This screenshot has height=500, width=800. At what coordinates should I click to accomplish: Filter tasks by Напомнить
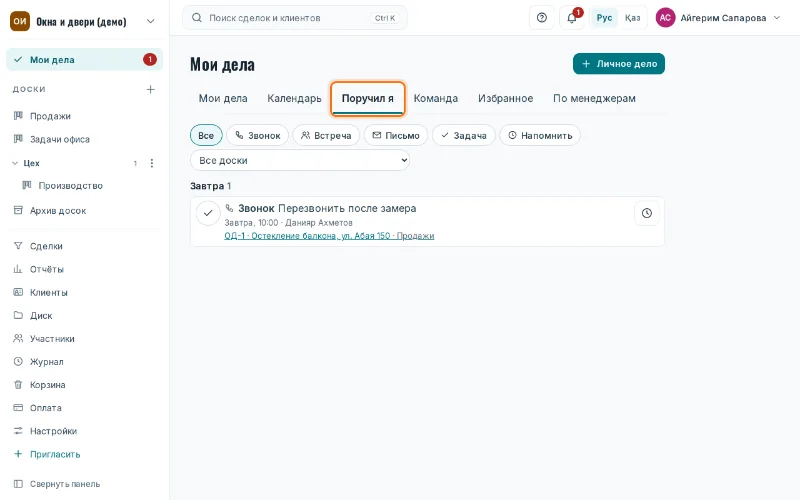point(540,135)
